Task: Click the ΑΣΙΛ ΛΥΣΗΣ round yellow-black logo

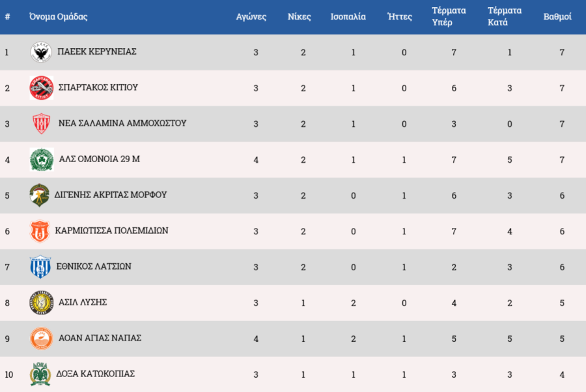Action: pos(40,303)
